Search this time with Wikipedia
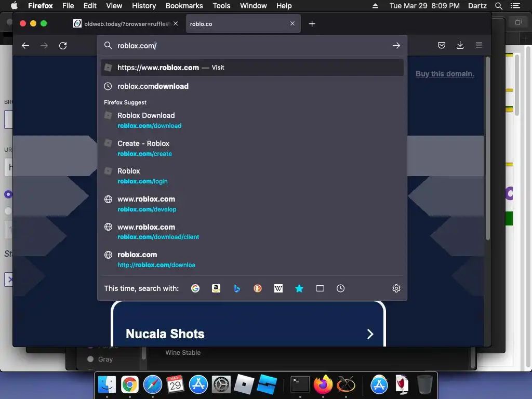532x399 pixels. [278, 288]
